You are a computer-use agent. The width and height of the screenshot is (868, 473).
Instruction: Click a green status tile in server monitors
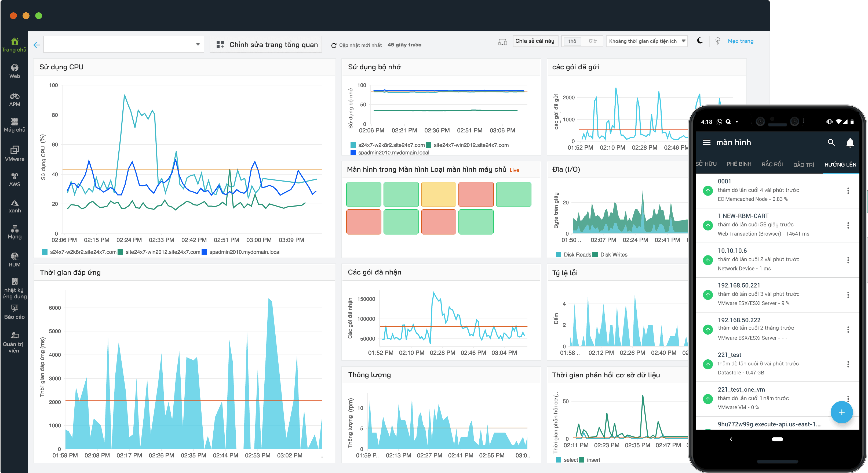(x=364, y=194)
